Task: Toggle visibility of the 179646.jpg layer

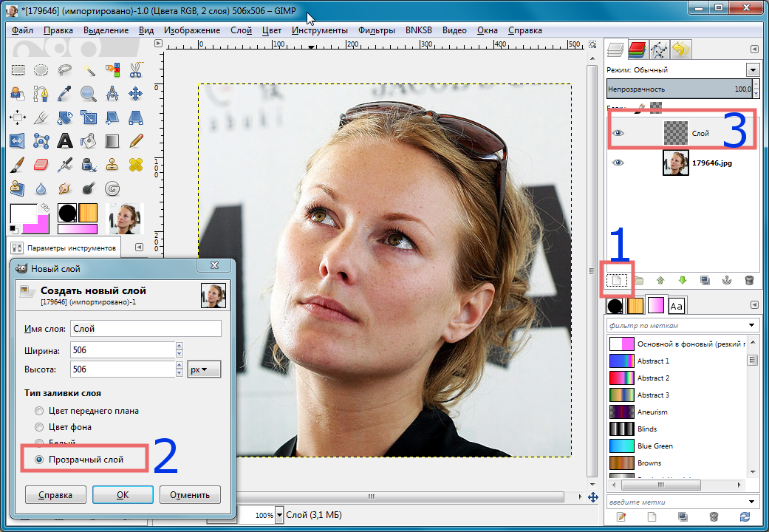Action: tap(618, 163)
